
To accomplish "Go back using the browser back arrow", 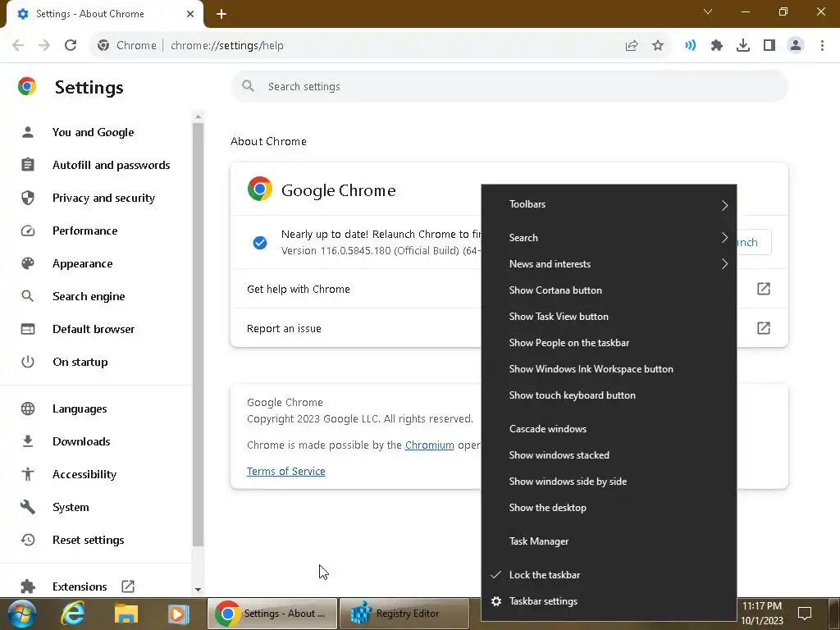I will coord(18,46).
